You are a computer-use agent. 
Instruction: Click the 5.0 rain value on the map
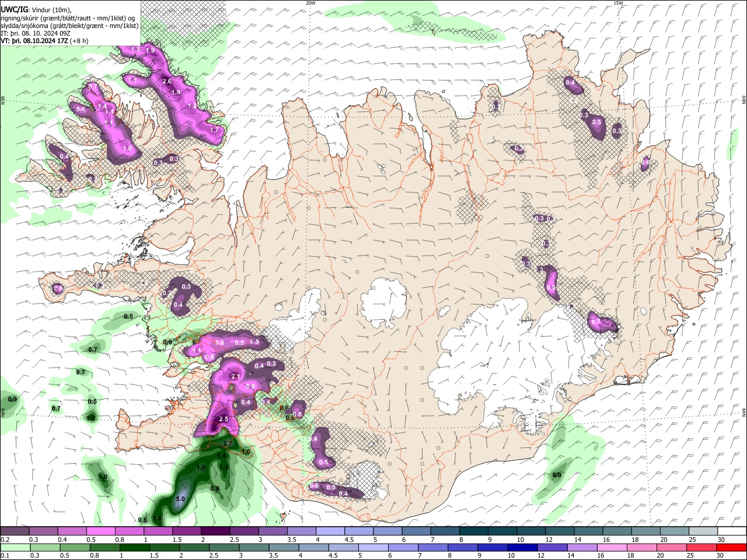click(180, 499)
